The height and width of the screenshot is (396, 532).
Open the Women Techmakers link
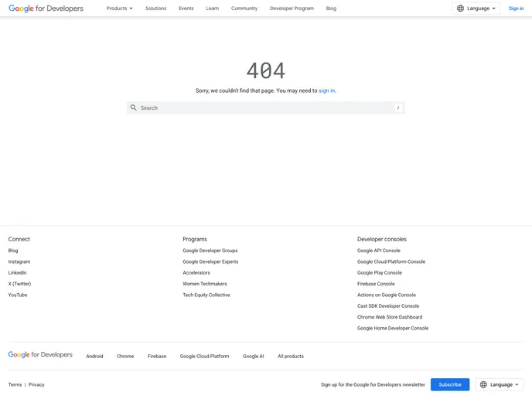point(205,284)
